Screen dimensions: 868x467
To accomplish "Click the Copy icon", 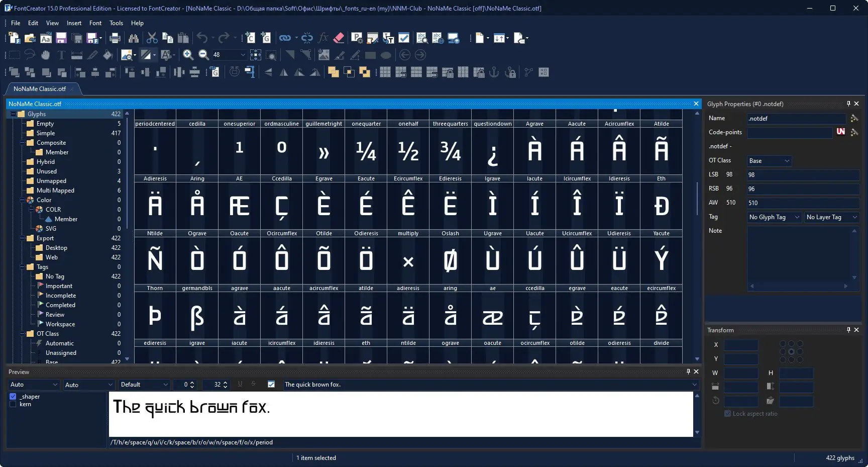I will (168, 38).
